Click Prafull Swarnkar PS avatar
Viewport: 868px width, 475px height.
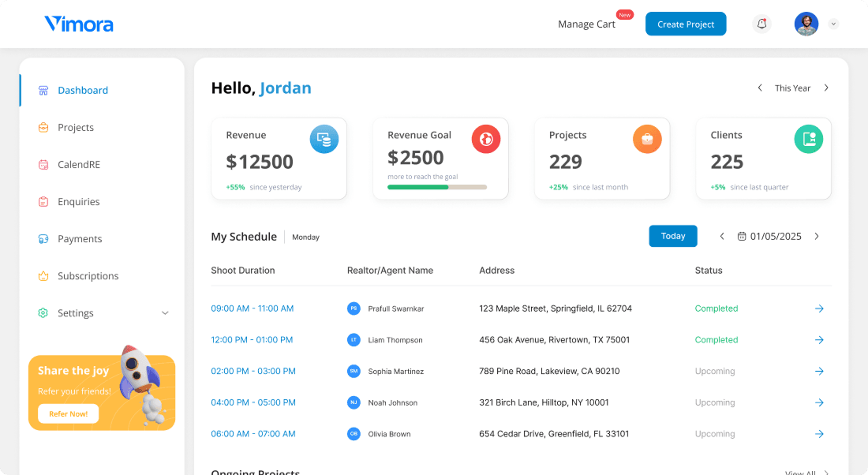point(354,309)
